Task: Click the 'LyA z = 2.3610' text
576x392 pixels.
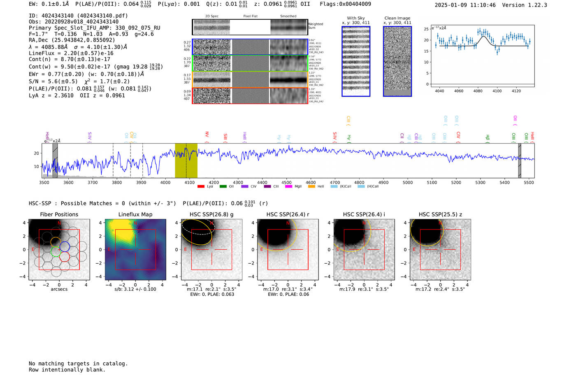Action: [51, 95]
